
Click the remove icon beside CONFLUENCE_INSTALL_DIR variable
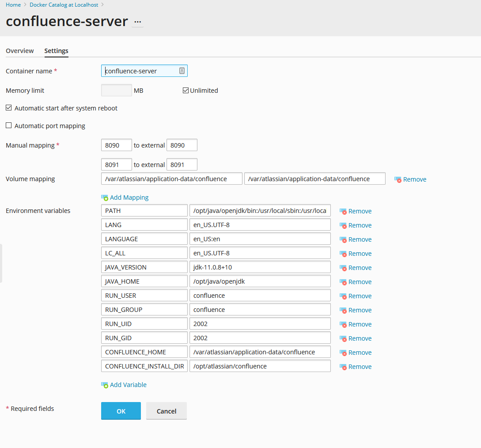pos(343,366)
